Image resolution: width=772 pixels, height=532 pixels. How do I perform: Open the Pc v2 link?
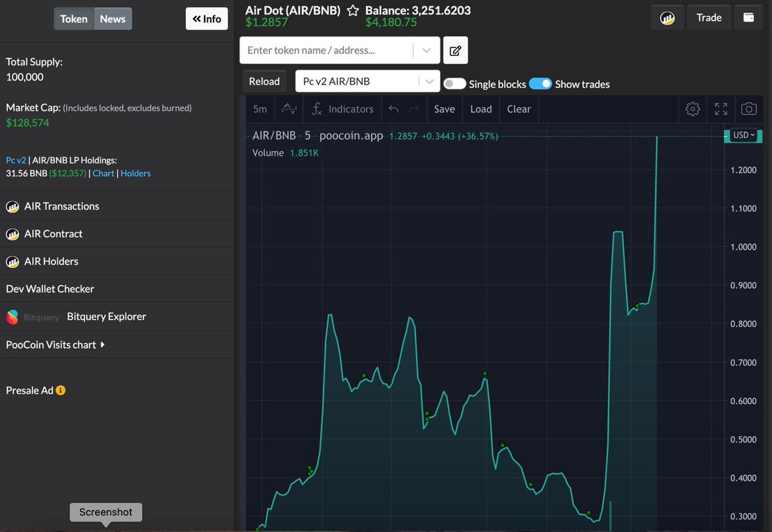[x=16, y=160]
